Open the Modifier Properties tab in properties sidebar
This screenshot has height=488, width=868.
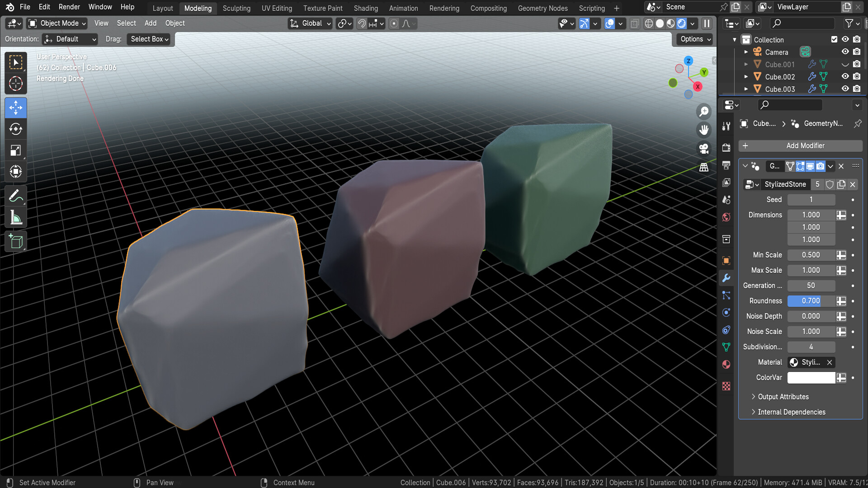(x=726, y=278)
